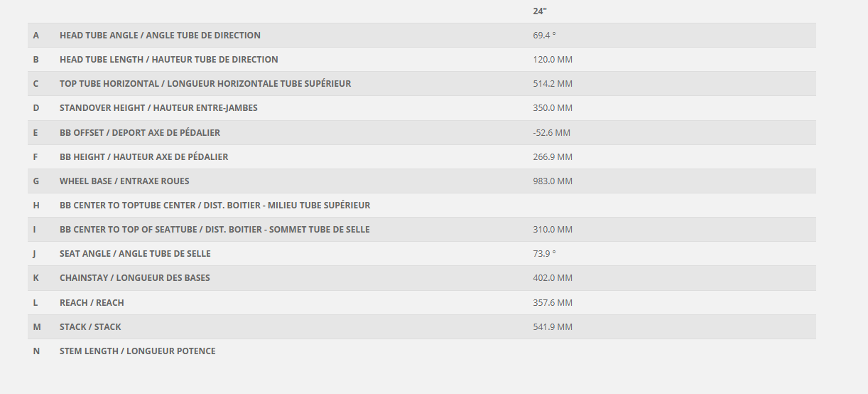This screenshot has width=868, height=394.
Task: Click the 357.6 MM reach value
Action: [552, 303]
